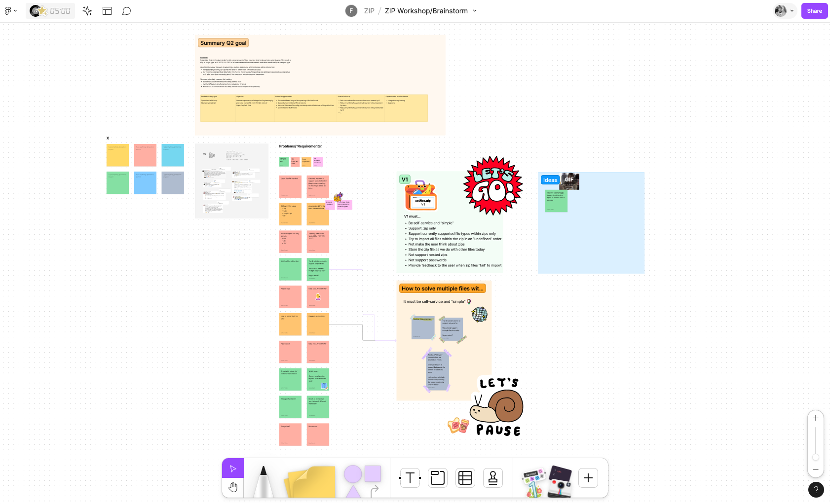Open the templates layout icon in top bar
This screenshot has height=504, width=830.
click(x=107, y=11)
